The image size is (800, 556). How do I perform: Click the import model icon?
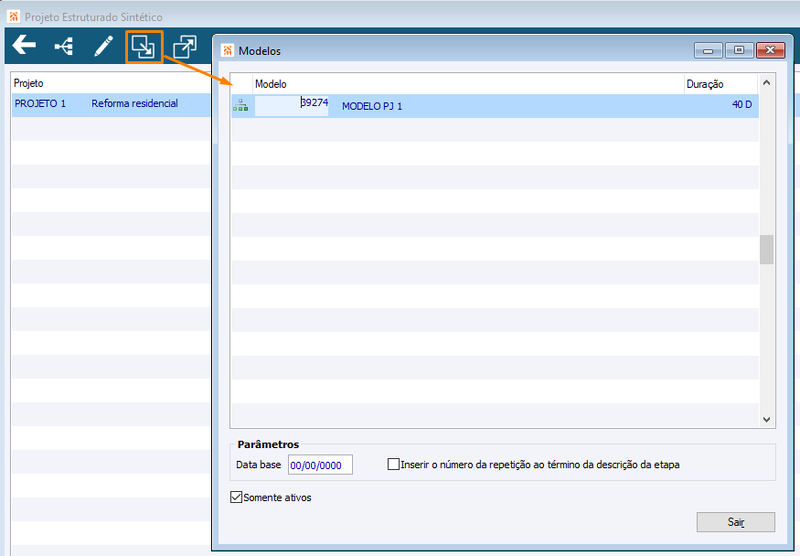pyautogui.click(x=143, y=47)
